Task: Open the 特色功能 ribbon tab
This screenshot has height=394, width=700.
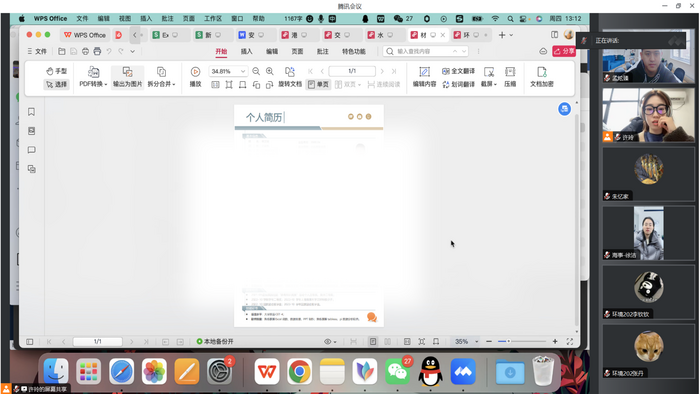Action: coord(354,51)
